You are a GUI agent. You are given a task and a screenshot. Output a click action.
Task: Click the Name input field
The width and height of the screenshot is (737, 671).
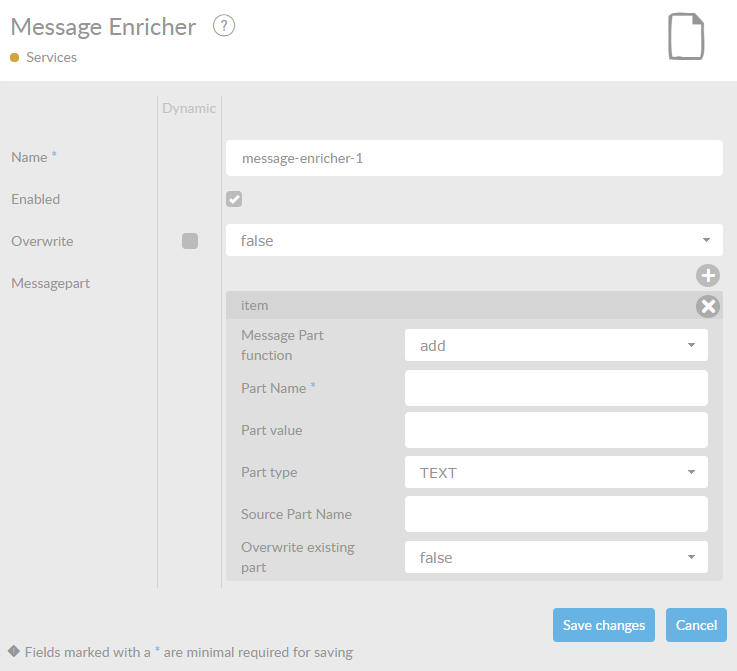[x=474, y=157]
